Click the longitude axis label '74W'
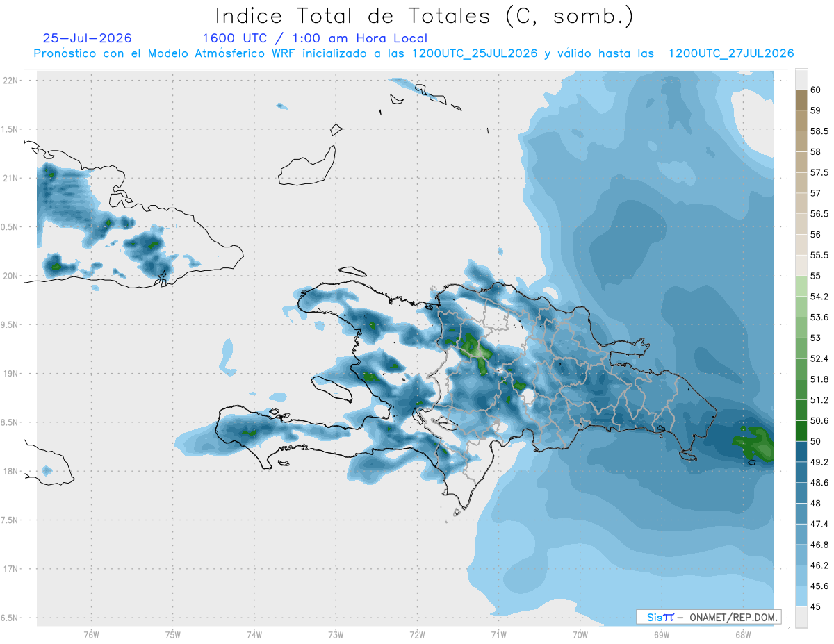Image resolution: width=834 pixels, height=644 pixels. coord(254,635)
